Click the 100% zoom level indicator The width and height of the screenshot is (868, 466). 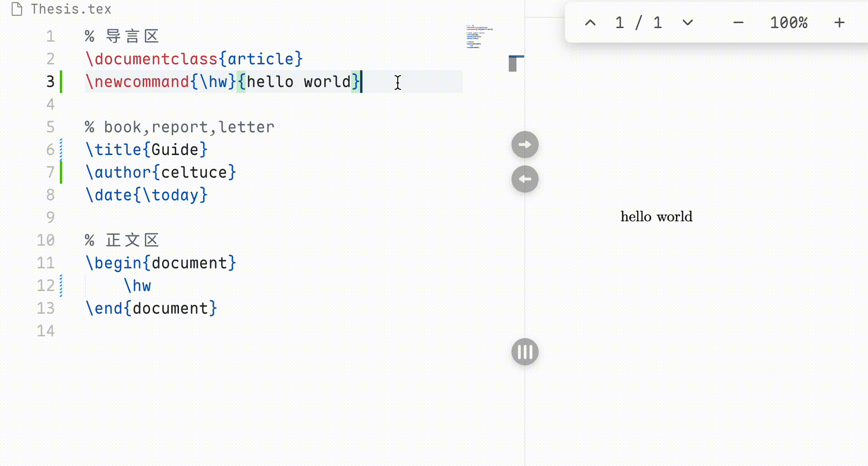[789, 22]
